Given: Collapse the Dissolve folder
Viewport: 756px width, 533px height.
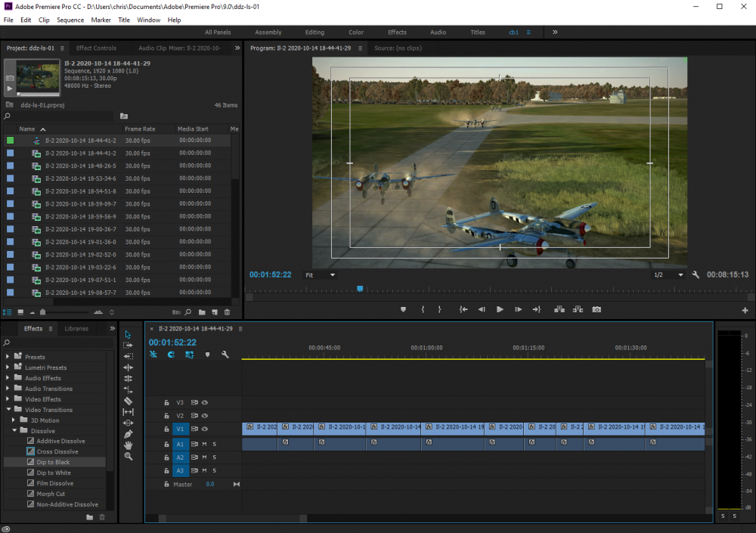Looking at the screenshot, I should point(14,431).
